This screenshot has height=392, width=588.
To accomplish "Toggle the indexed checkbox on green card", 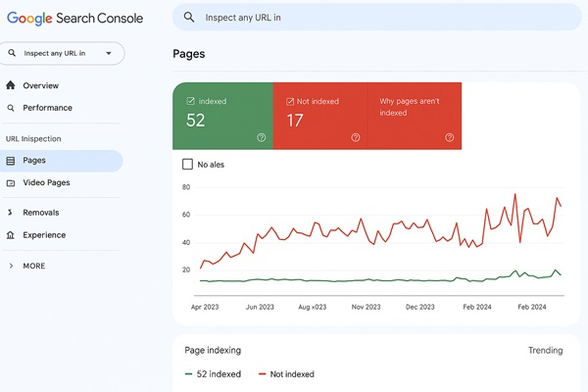I will [x=191, y=101].
